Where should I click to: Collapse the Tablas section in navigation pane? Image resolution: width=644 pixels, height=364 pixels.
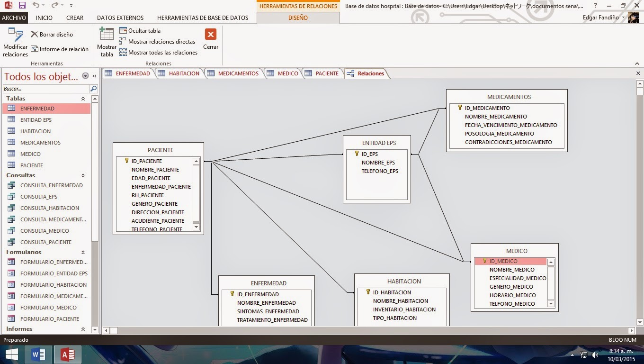click(x=83, y=99)
